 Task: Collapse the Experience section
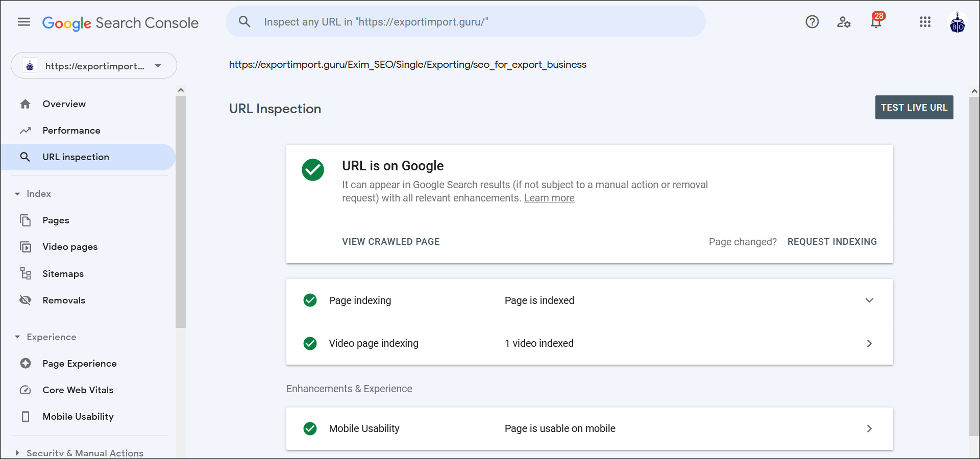click(x=17, y=337)
